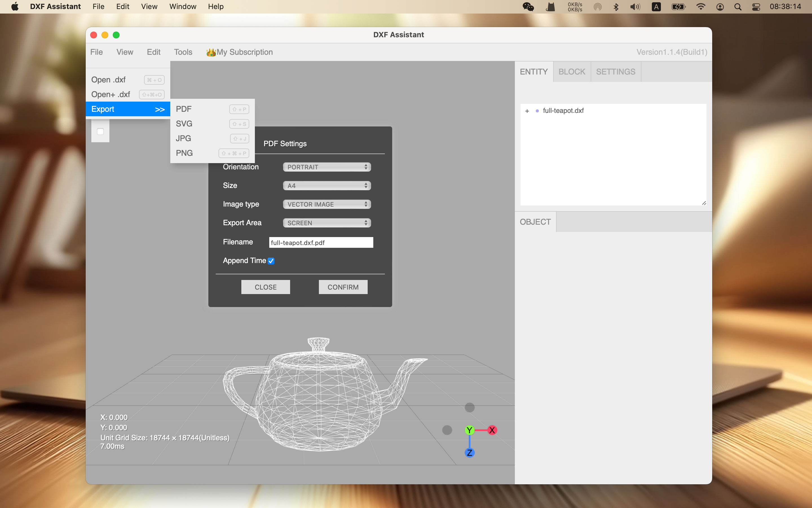Click the Unit Grid Size text
Screen dimensions: 812x508
[x=165, y=438]
